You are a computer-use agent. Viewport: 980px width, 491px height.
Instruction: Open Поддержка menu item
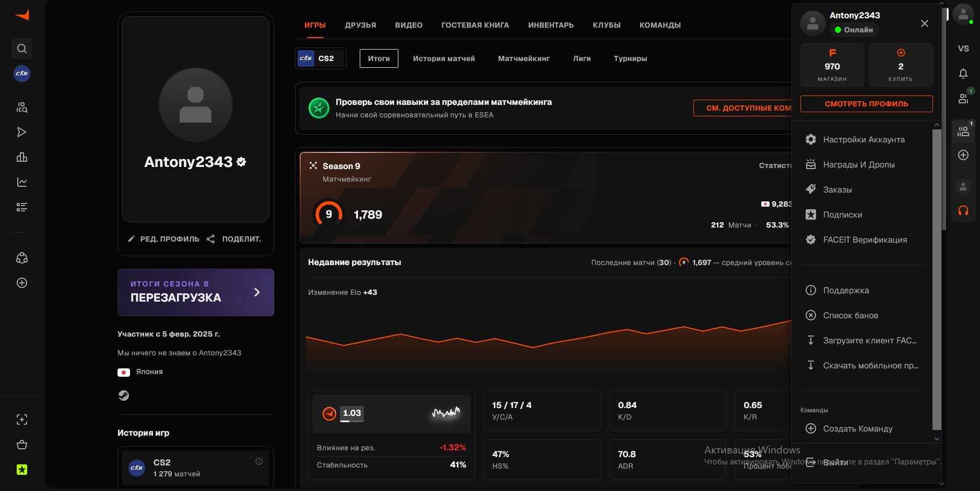(862, 290)
